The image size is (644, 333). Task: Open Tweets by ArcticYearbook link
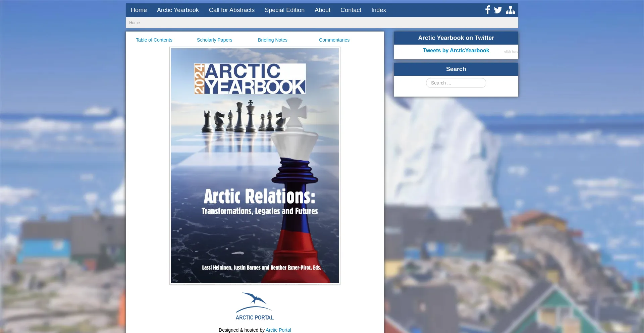456,50
